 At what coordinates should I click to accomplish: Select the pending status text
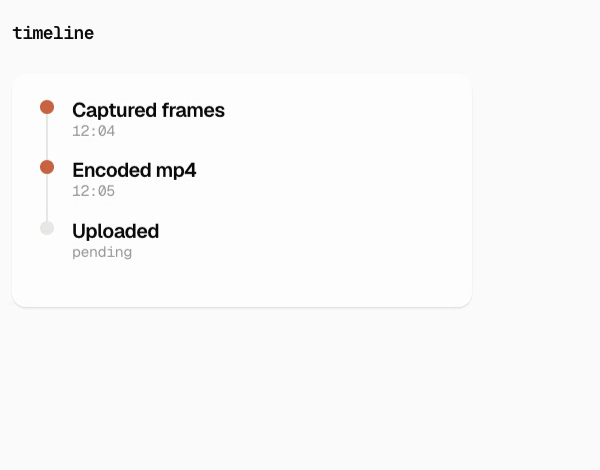pos(102,252)
